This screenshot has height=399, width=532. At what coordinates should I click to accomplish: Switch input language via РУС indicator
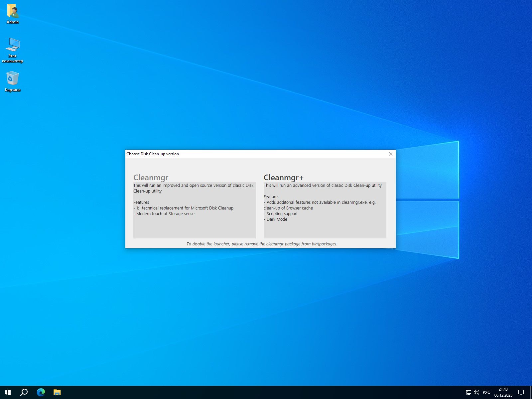click(x=486, y=392)
